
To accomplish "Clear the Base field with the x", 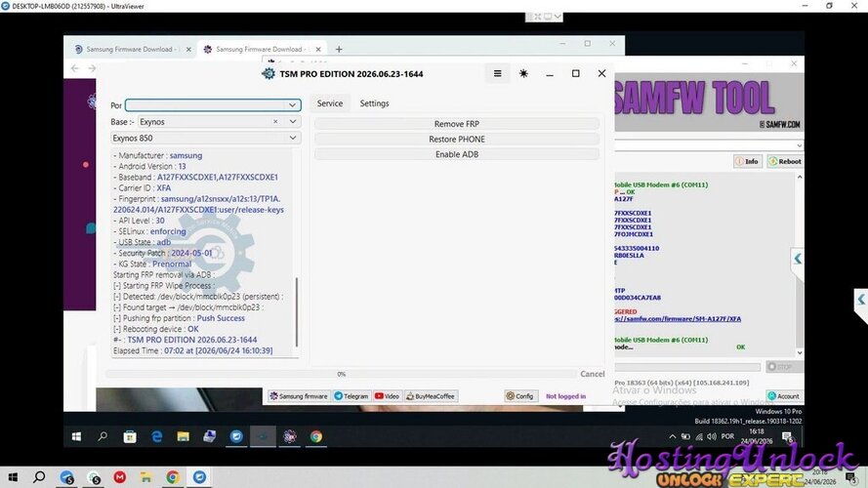I will coord(275,122).
